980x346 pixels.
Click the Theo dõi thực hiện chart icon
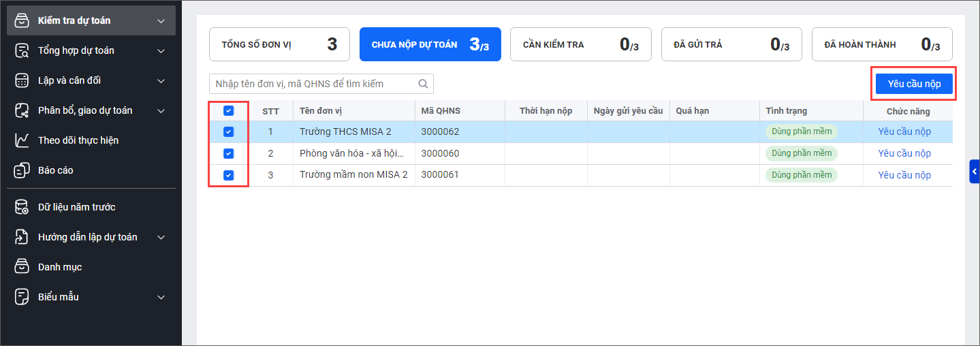click(22, 140)
